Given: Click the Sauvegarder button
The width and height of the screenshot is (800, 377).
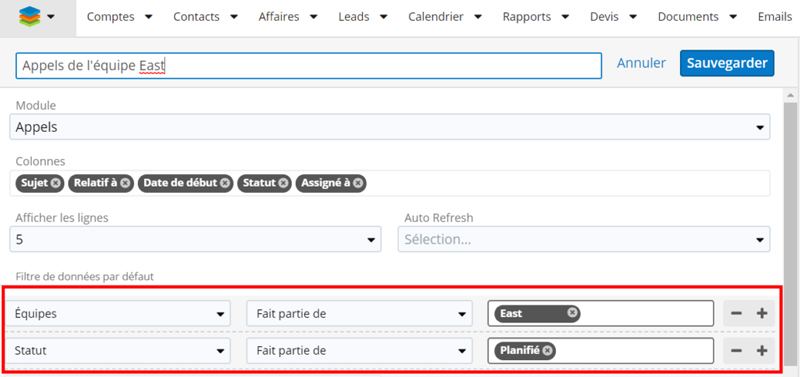Looking at the screenshot, I should 727,63.
